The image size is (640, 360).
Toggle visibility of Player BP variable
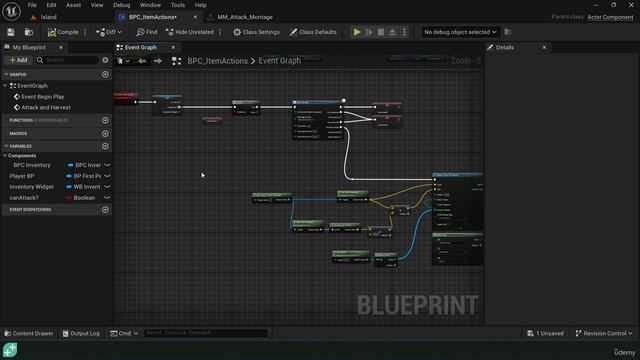tap(107, 176)
